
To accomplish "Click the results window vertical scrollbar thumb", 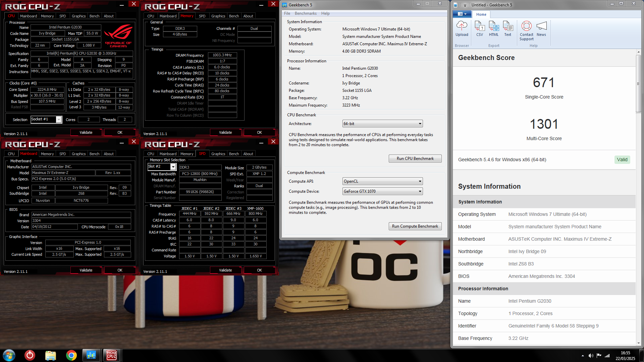I will coord(638,84).
